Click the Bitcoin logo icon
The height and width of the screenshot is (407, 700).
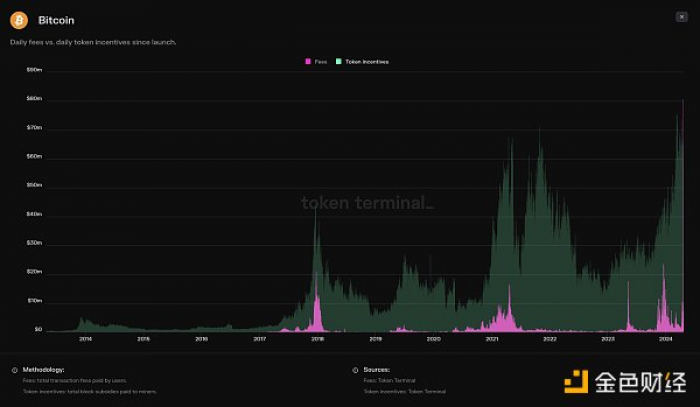19,20
